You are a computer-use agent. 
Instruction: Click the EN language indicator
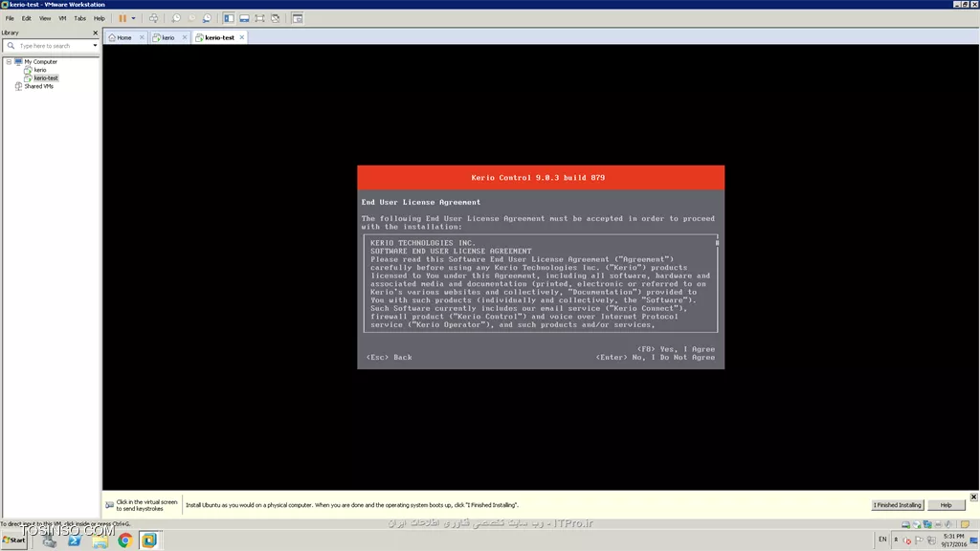[x=882, y=540]
